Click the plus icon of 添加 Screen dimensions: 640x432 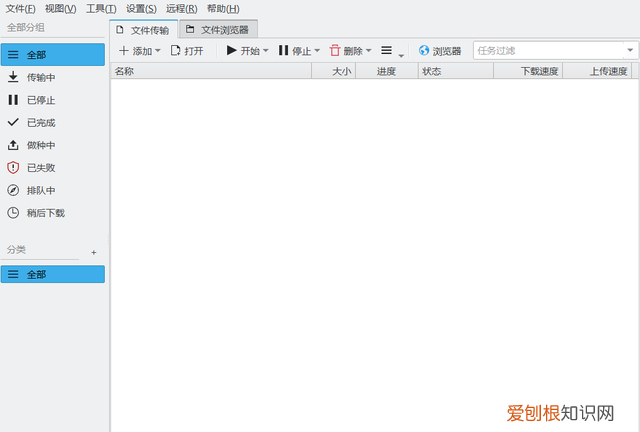124,50
